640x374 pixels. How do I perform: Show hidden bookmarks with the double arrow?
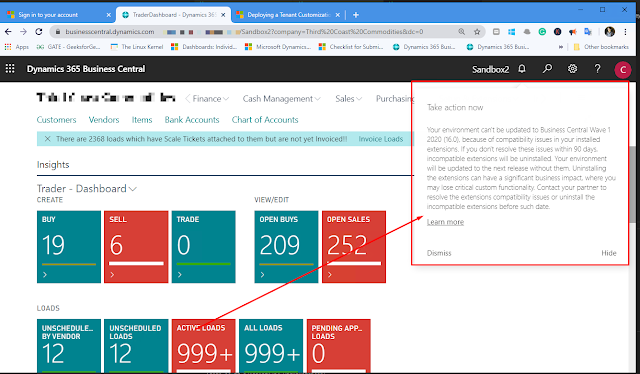pos(561,47)
